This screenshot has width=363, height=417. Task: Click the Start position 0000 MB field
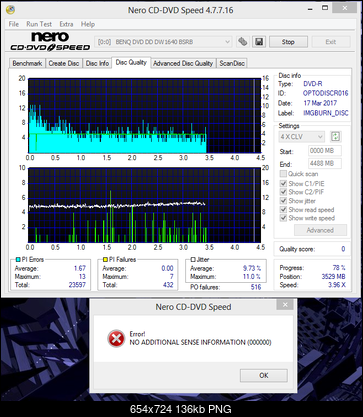325,151
